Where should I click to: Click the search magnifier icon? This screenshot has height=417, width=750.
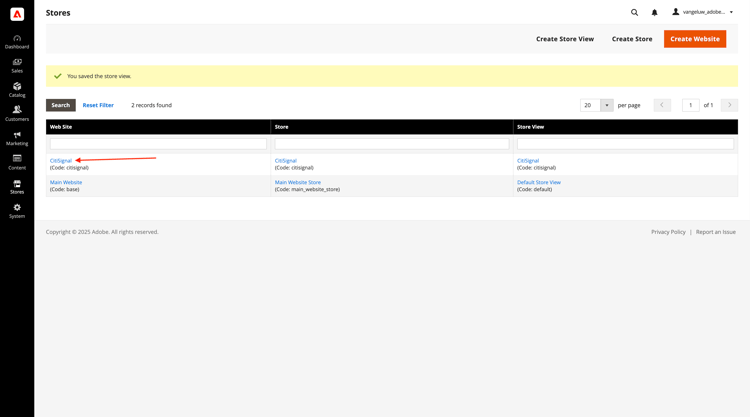coord(634,12)
